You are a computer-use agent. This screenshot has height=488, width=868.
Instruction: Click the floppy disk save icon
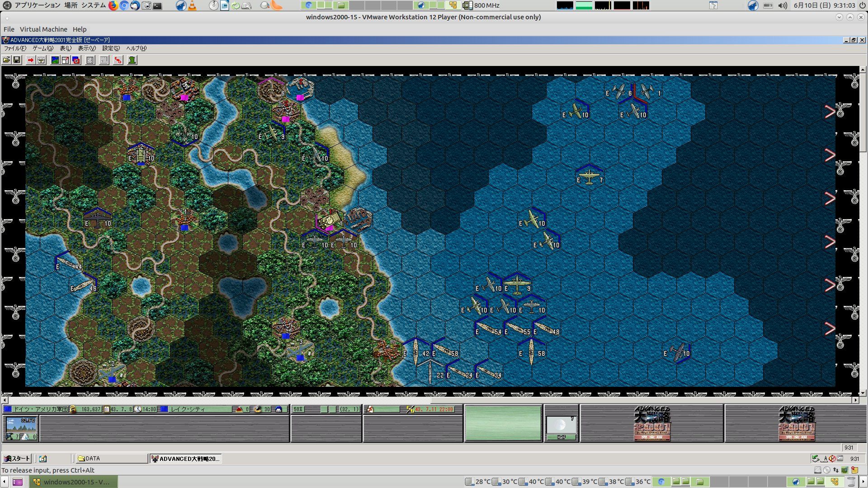17,60
